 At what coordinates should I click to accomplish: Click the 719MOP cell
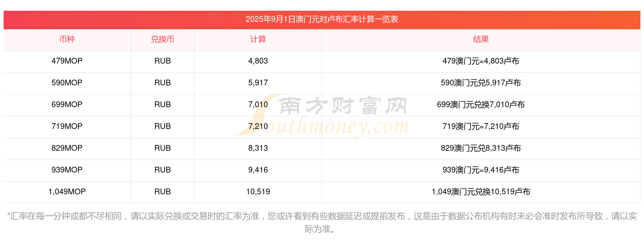pyautogui.click(x=67, y=126)
